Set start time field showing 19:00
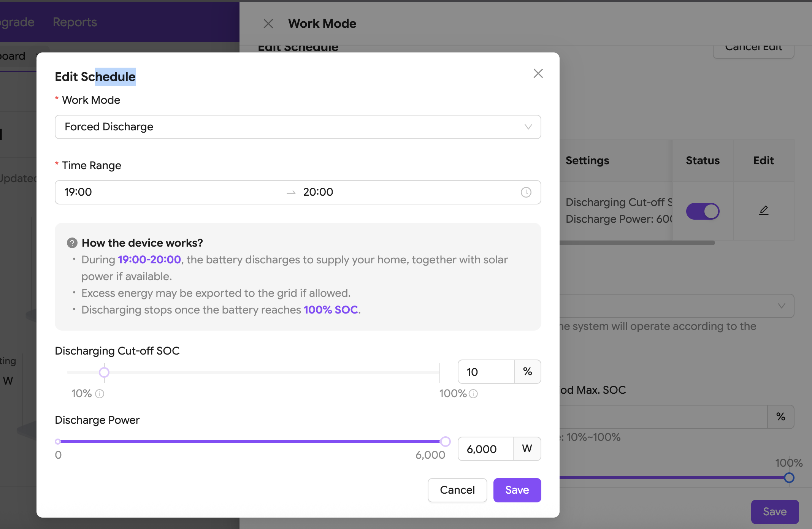This screenshot has height=529, width=812. [x=171, y=192]
